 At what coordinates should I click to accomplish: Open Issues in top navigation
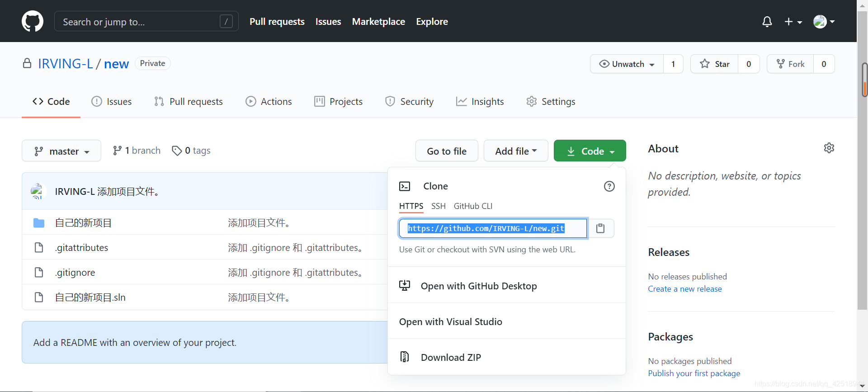point(328,22)
